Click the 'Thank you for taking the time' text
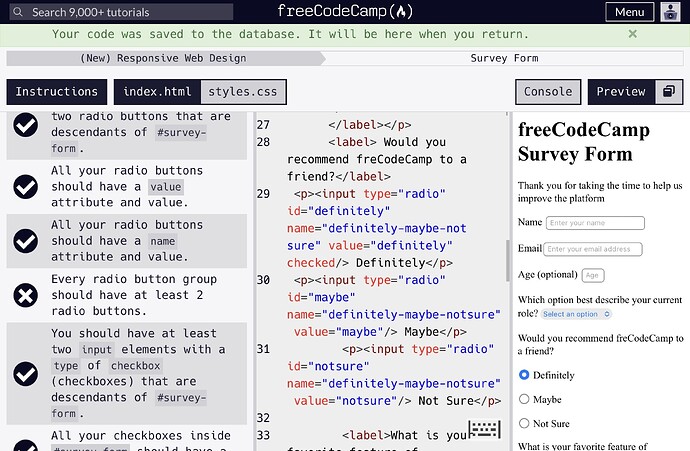Screen dimensions: 690x451 (x=600, y=192)
